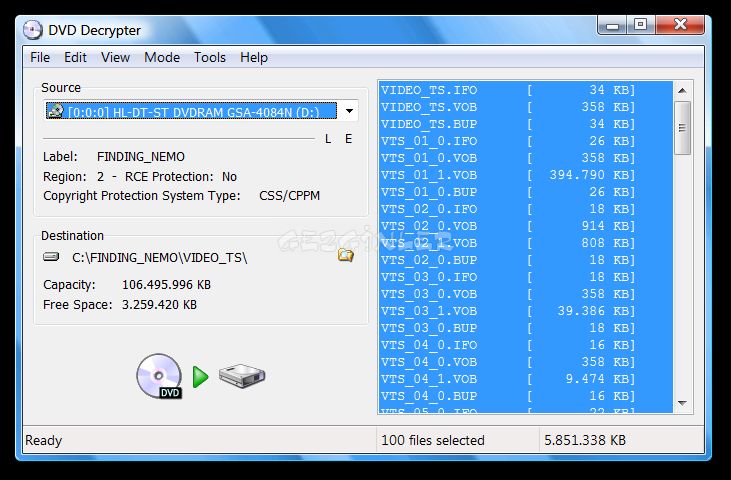Browse for destination folder icon
Screen dimensions: 731x480
pyautogui.click(x=345, y=255)
